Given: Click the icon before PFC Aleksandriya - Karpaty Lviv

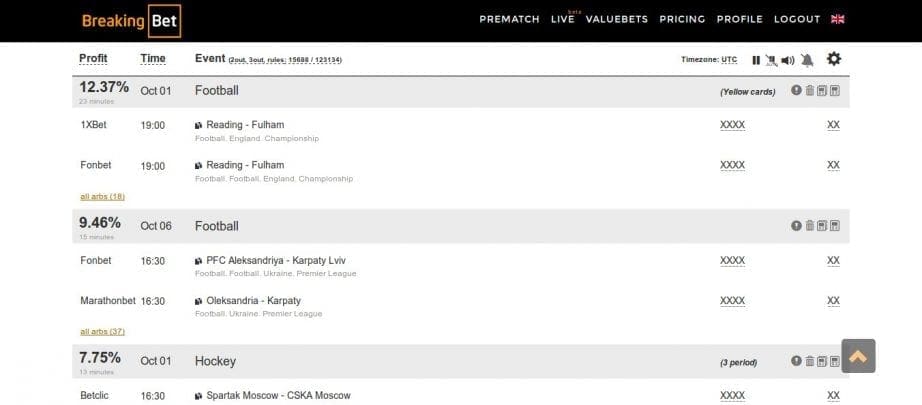Looking at the screenshot, I should click(x=199, y=261).
